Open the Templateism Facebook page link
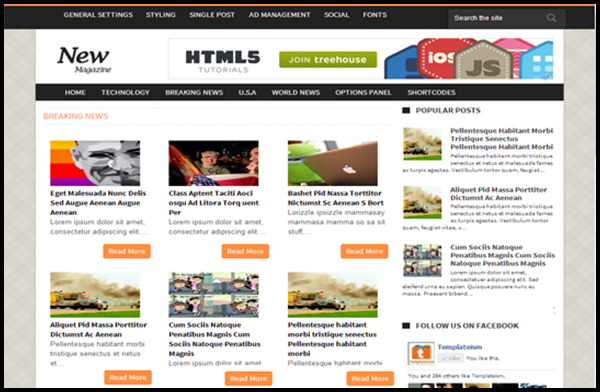 pyautogui.click(x=460, y=347)
